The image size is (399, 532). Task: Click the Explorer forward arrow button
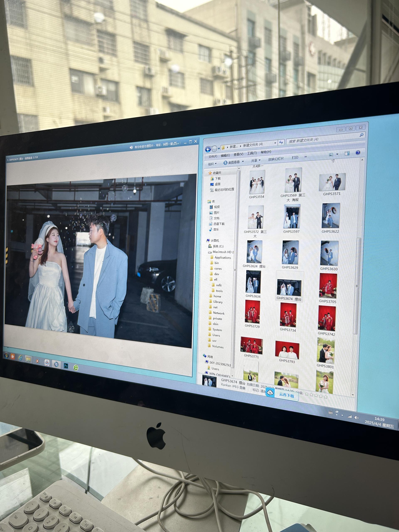tap(214, 149)
